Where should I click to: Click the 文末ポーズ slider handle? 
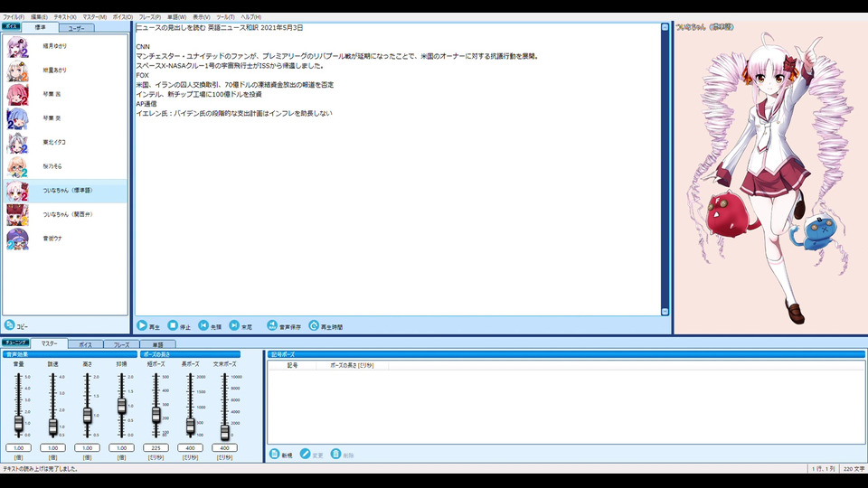click(224, 432)
